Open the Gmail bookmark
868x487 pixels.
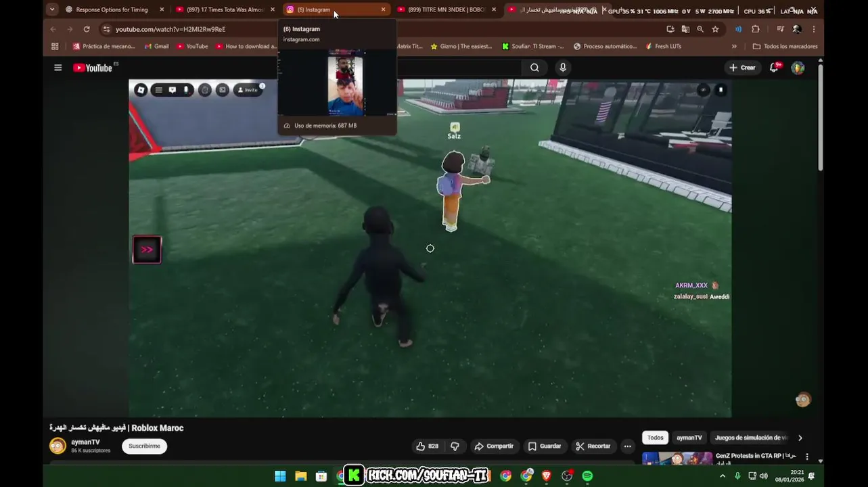click(x=156, y=47)
